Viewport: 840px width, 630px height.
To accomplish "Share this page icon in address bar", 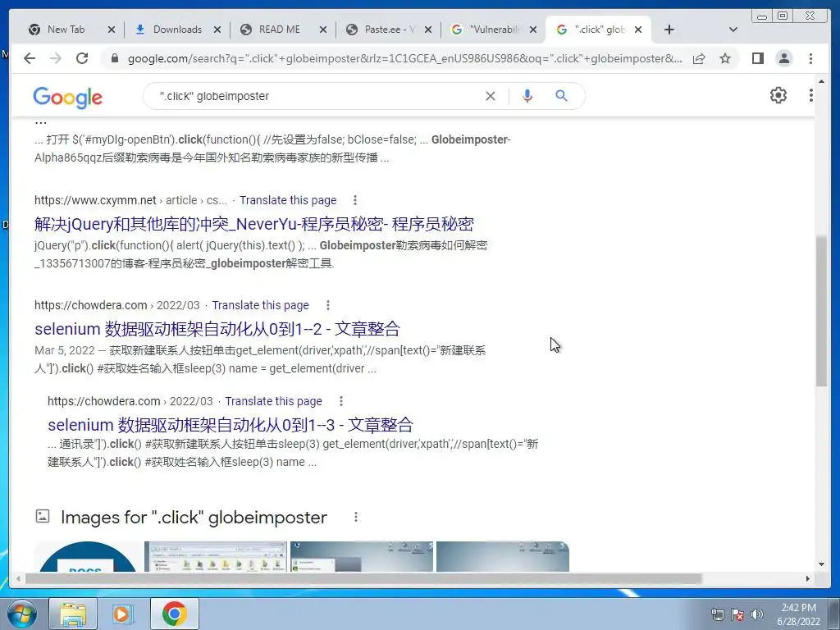I will [699, 58].
